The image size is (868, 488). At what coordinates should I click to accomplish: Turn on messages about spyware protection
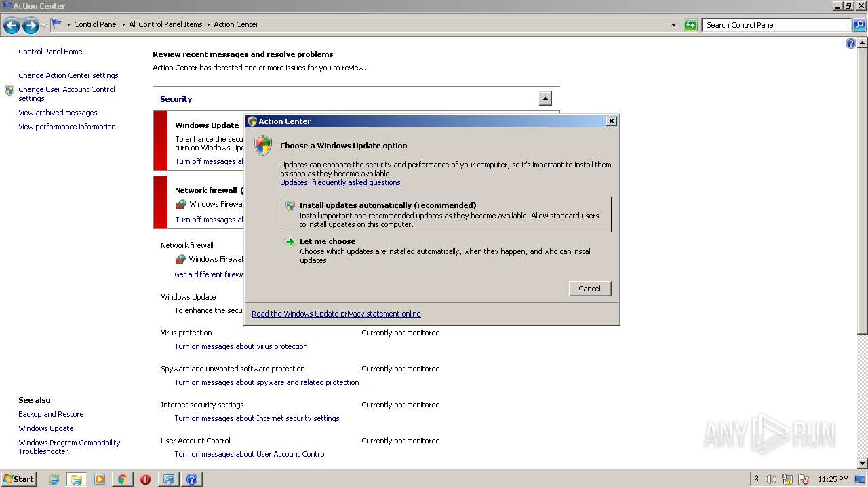[267, 382]
